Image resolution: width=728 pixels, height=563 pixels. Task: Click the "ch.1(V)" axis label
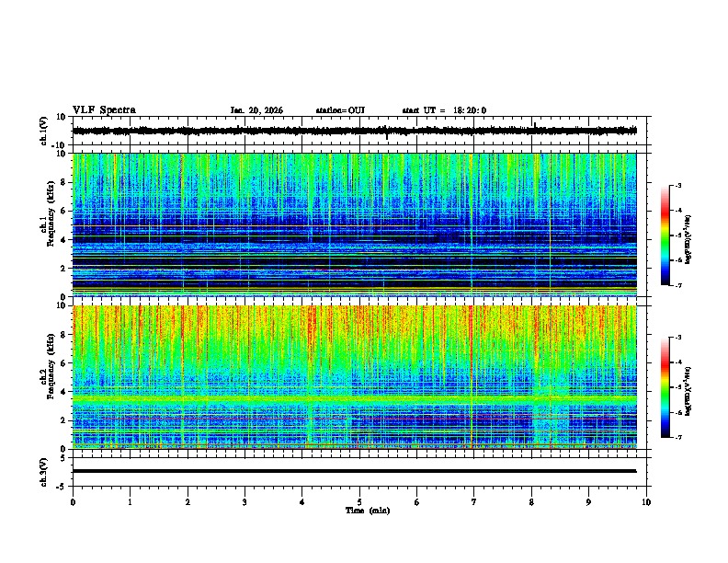pos(44,131)
